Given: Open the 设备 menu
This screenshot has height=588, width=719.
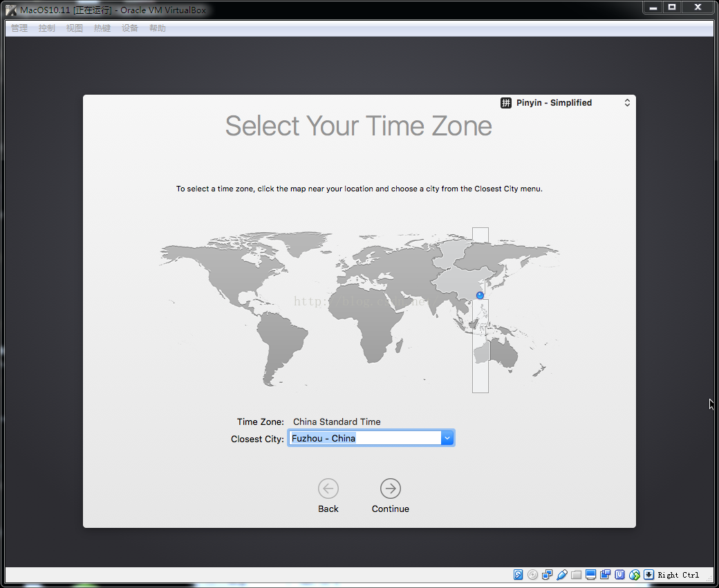Looking at the screenshot, I should click(130, 28).
